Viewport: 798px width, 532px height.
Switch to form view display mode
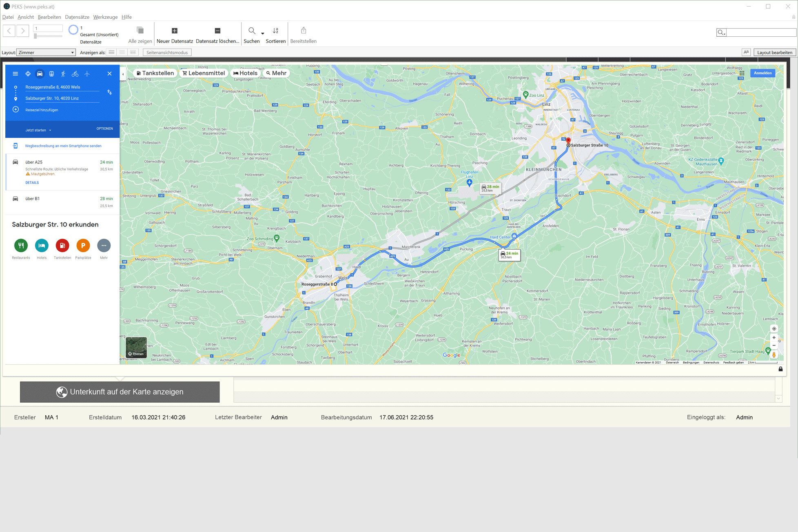point(111,52)
